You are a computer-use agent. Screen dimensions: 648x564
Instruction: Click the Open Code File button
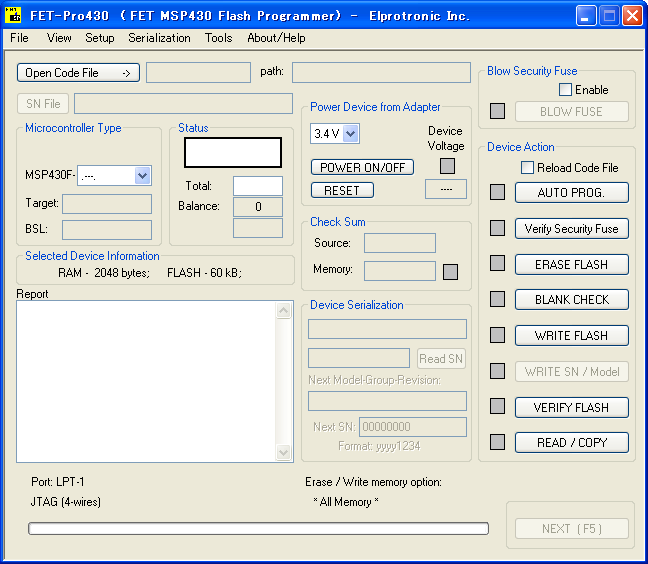[79, 73]
